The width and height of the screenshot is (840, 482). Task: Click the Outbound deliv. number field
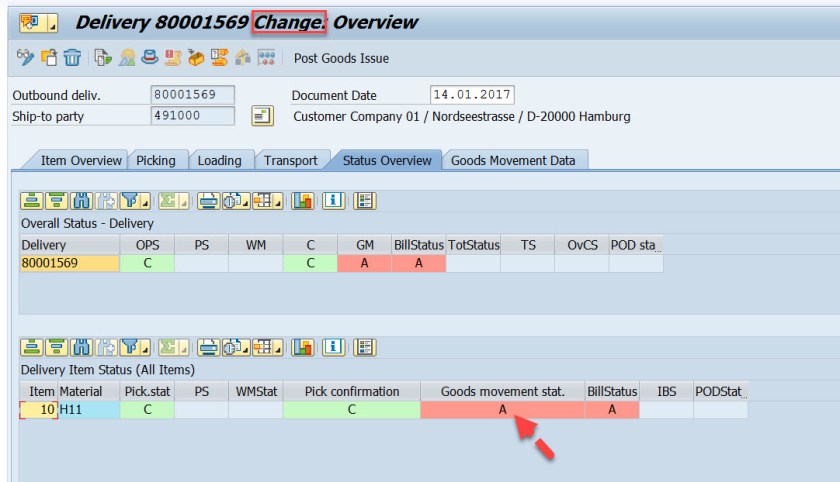(x=192, y=95)
